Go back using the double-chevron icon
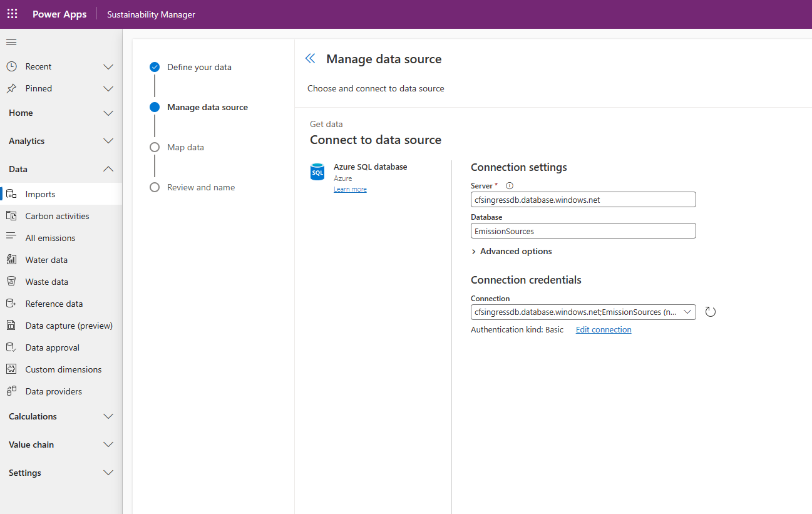 310,59
